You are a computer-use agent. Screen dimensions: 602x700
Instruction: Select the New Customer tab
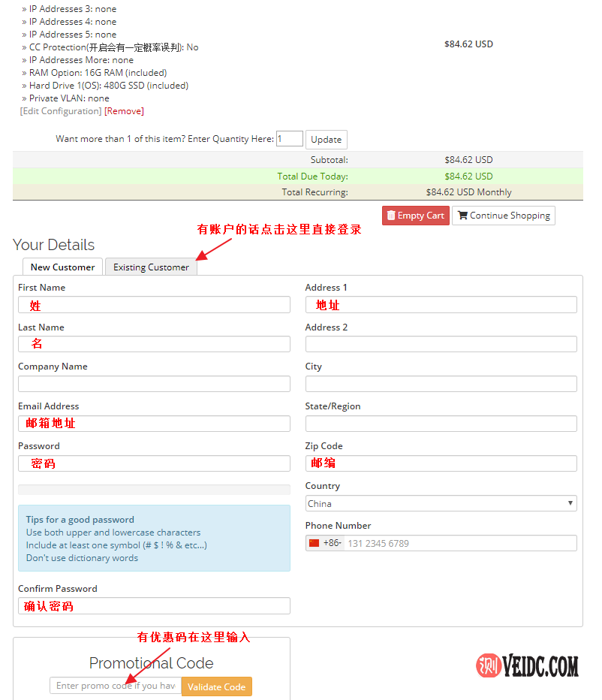click(62, 267)
